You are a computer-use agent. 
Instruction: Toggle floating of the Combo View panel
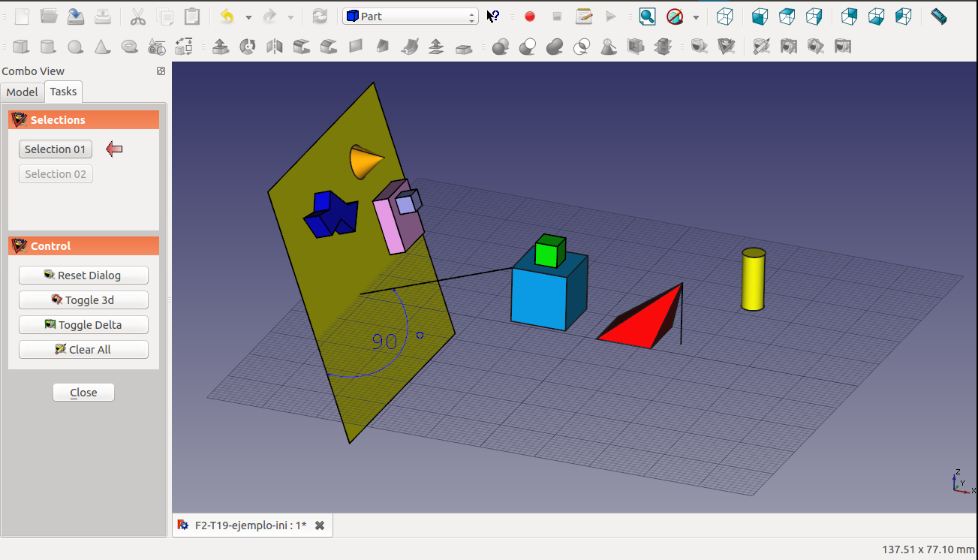[x=161, y=71]
